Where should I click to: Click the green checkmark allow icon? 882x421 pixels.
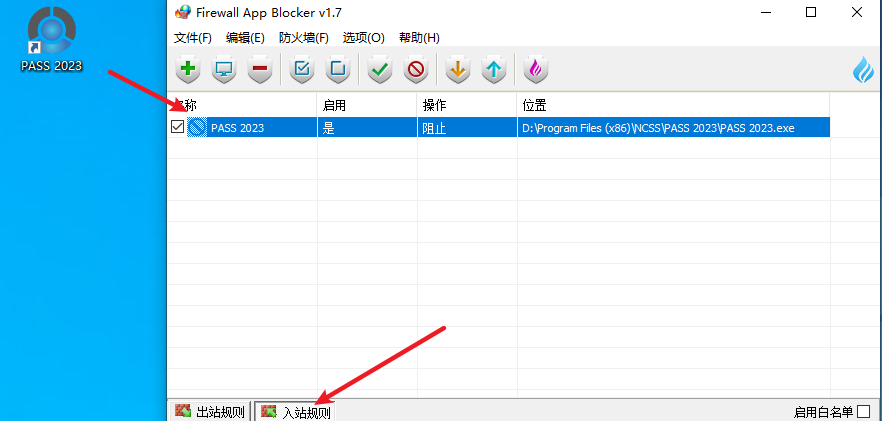coord(379,70)
